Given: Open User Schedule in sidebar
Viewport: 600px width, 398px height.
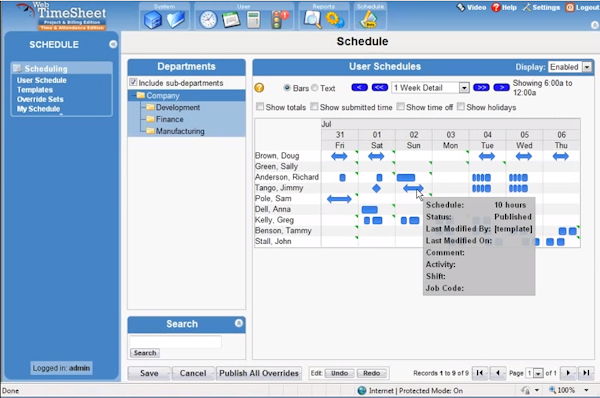Looking at the screenshot, I should point(42,80).
